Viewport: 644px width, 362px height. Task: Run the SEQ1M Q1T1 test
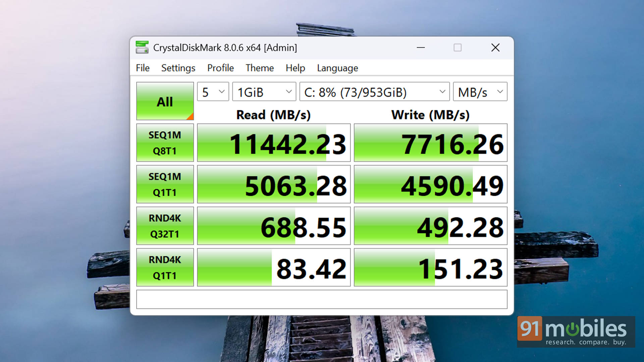point(165,184)
